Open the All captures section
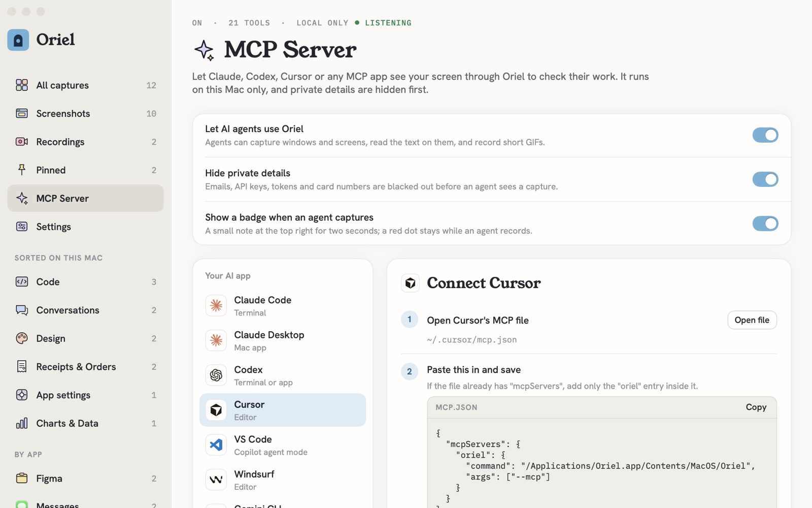 click(x=85, y=85)
